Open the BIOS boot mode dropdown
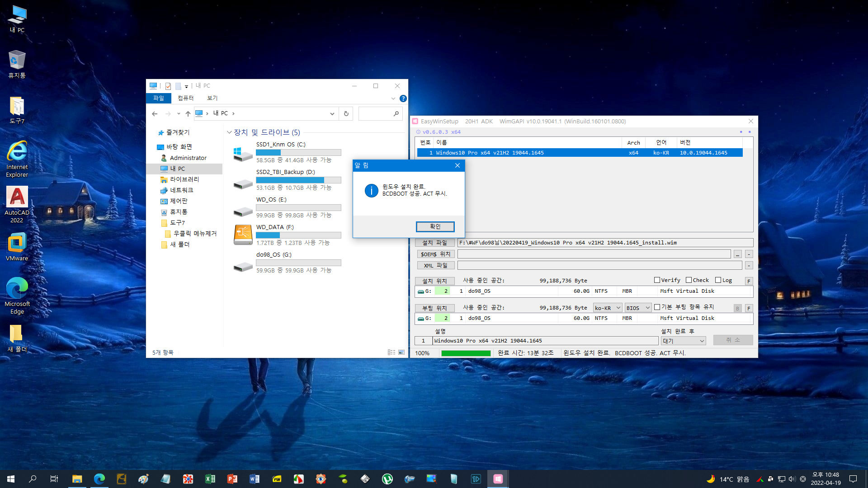 click(638, 308)
